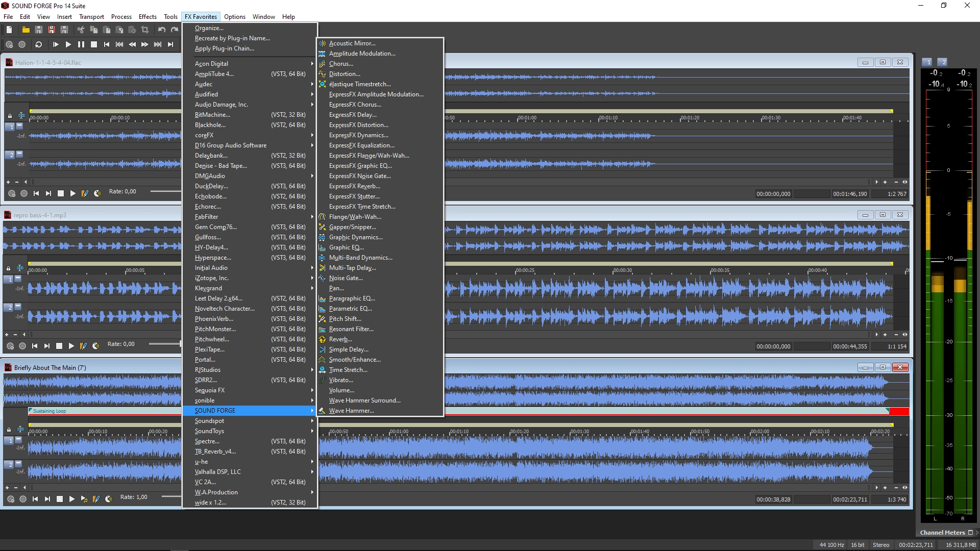Image resolution: width=980 pixels, height=551 pixels.
Task: Expand the D16 Group Audio Software submenu
Action: [250, 145]
